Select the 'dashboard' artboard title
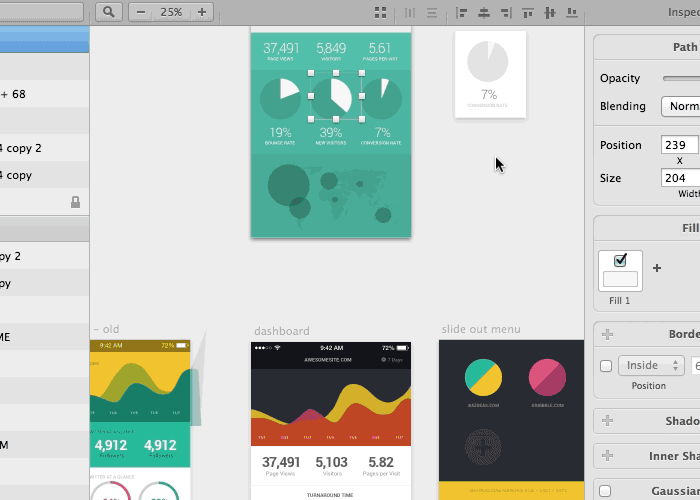This screenshot has width=700, height=500. 282,331
